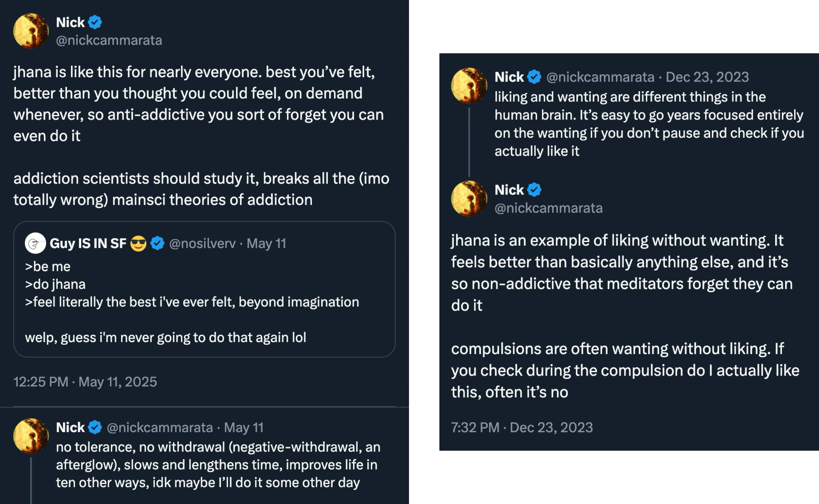This screenshot has width=819, height=504.
Task: Click the 'May 11' date on Nick's 'no tolerance' reply
Action: 244,428
